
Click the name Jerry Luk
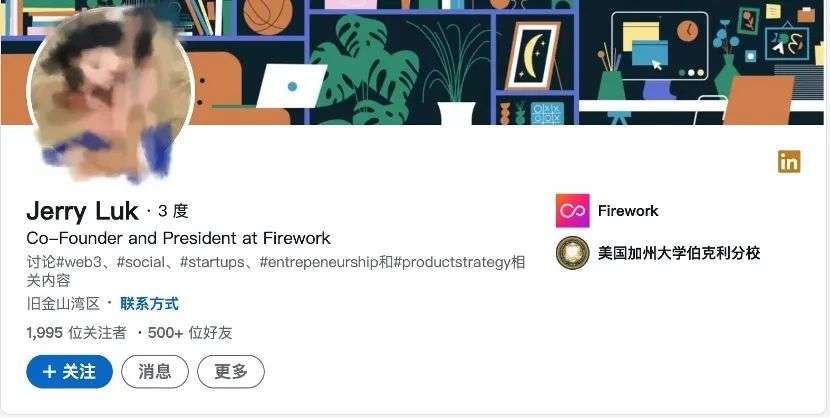(x=82, y=211)
